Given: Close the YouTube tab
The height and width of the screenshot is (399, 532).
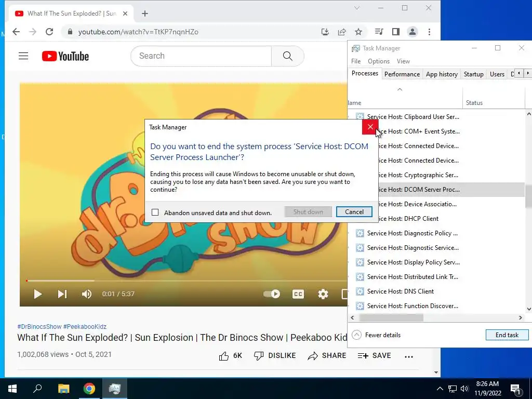Looking at the screenshot, I should tap(125, 14).
